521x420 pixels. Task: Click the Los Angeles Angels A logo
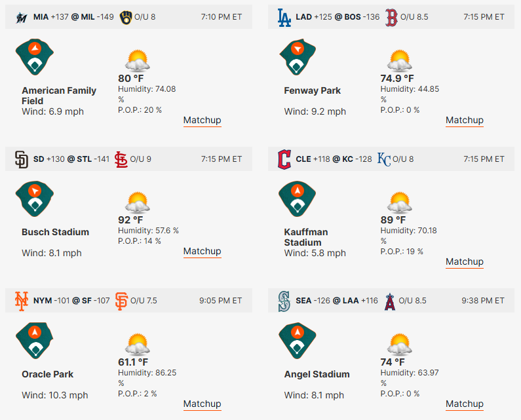point(390,301)
